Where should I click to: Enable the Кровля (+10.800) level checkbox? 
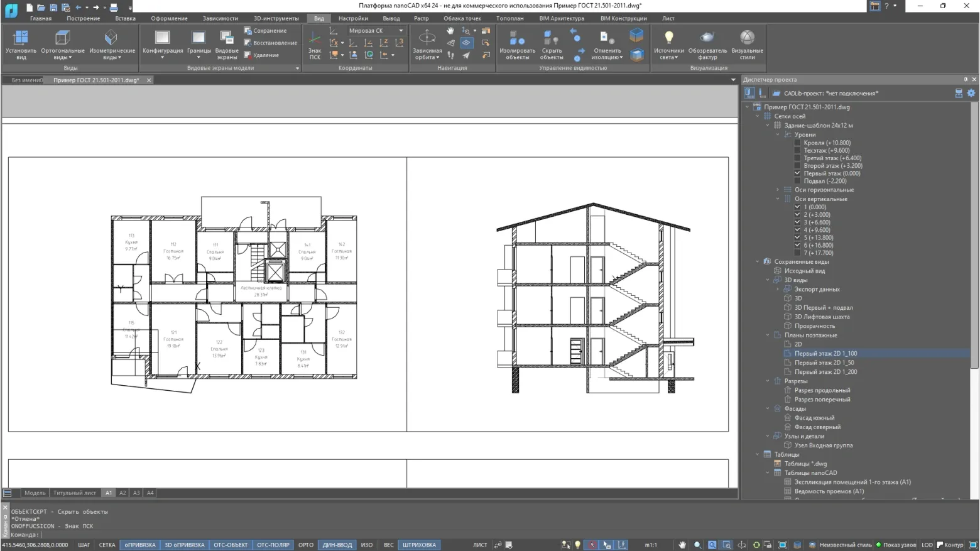(798, 143)
